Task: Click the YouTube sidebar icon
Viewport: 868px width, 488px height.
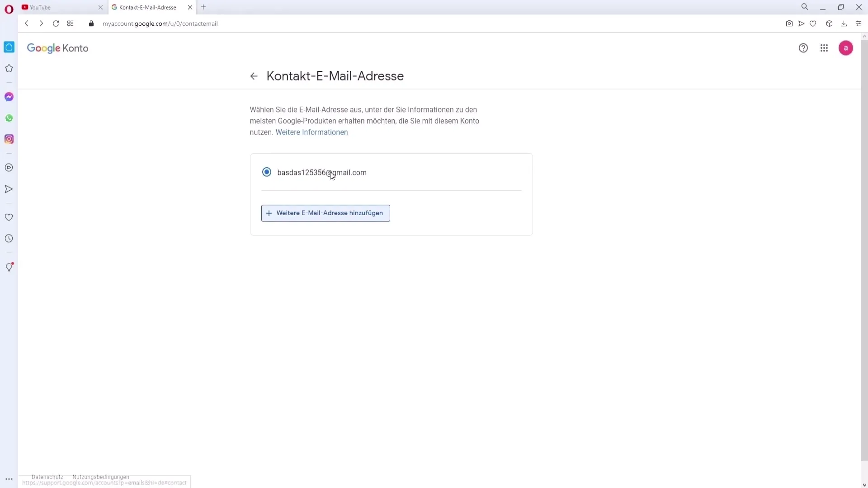Action: pos(8,167)
